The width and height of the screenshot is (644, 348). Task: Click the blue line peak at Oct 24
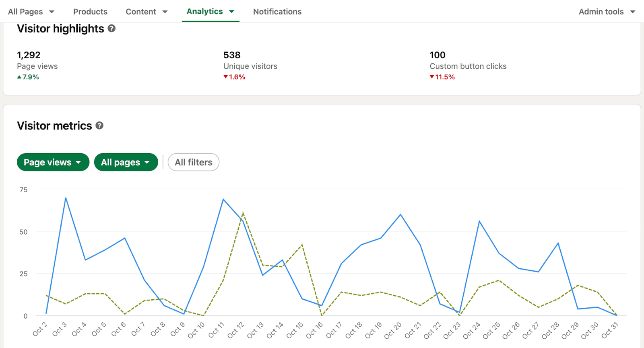point(479,221)
